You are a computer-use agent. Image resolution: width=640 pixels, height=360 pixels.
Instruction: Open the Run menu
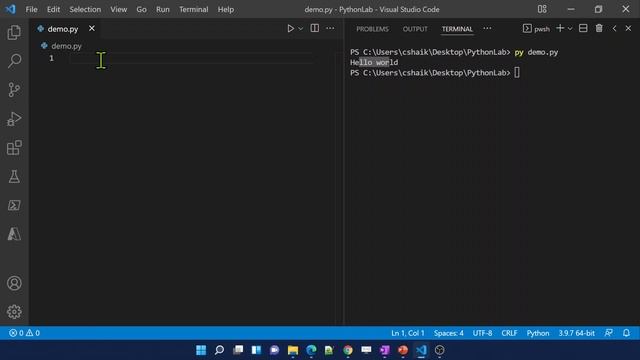pyautogui.click(x=162, y=9)
